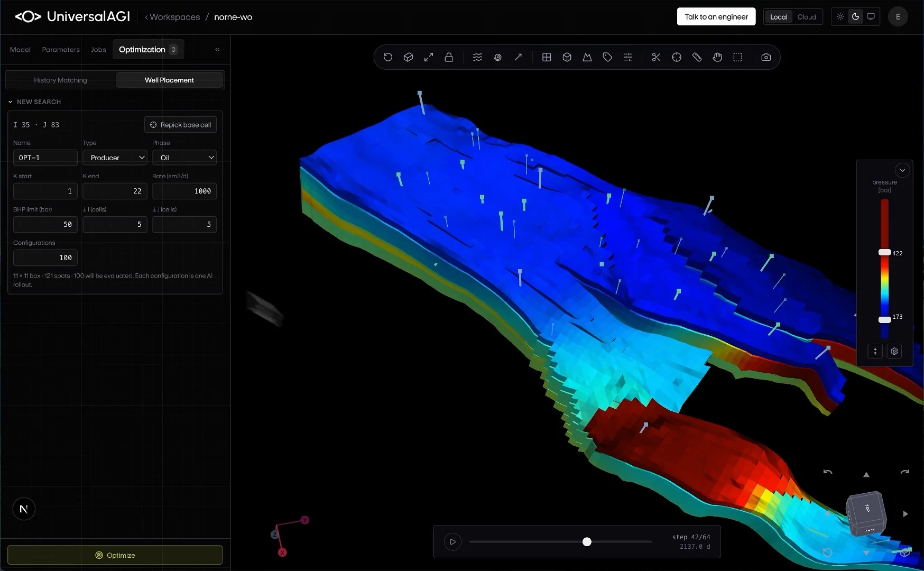Screen dimensions: 924x571
Task: Open the Phase Oil dropdown
Action: point(184,158)
